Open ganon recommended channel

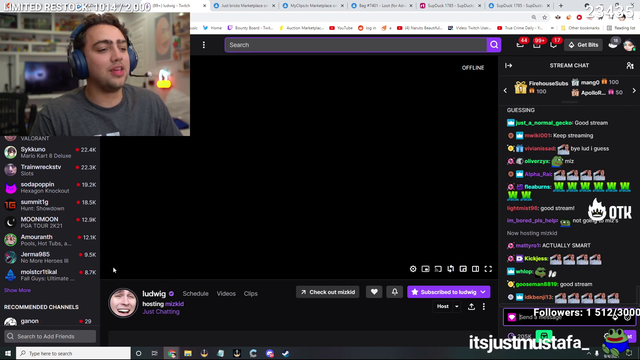pos(50,321)
